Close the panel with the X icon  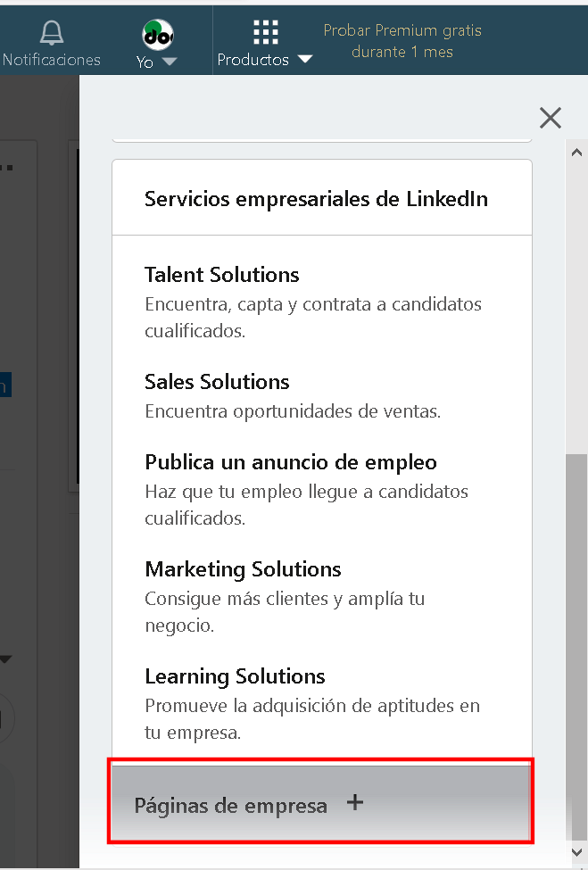(551, 118)
